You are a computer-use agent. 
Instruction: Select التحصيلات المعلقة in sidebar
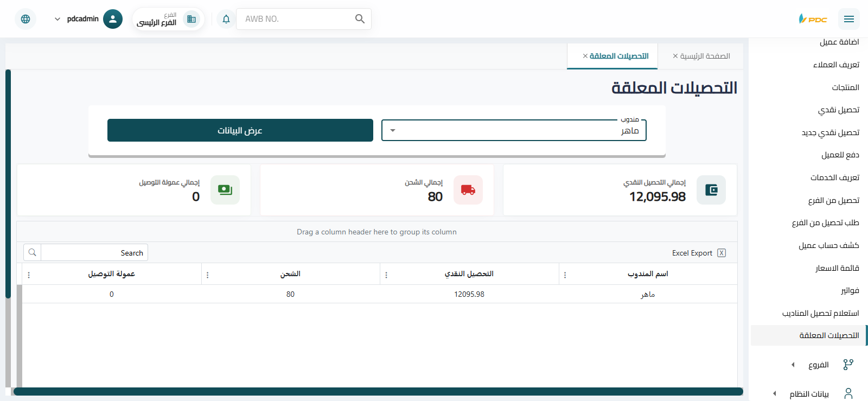click(809, 335)
